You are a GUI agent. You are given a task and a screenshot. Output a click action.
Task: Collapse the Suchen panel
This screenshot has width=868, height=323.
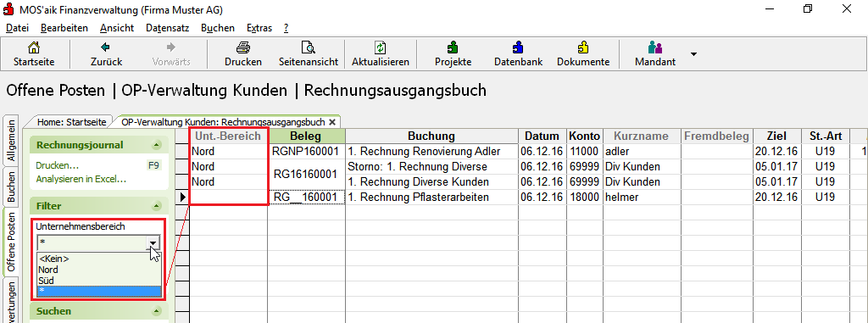click(x=157, y=311)
